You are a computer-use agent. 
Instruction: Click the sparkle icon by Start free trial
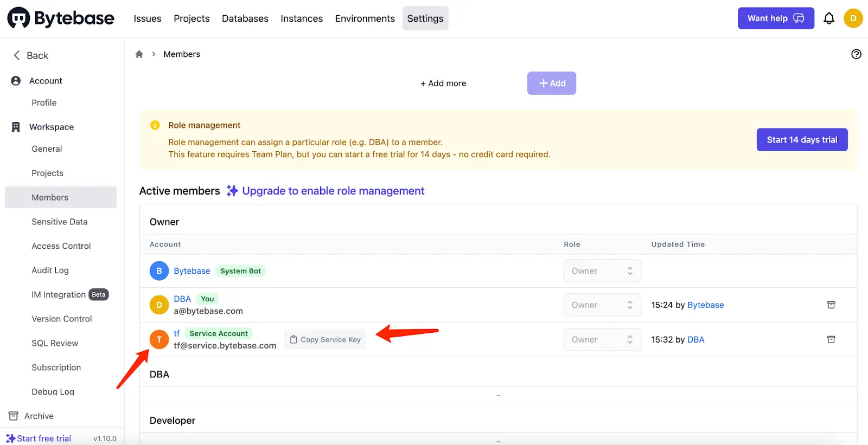pyautogui.click(x=11, y=438)
